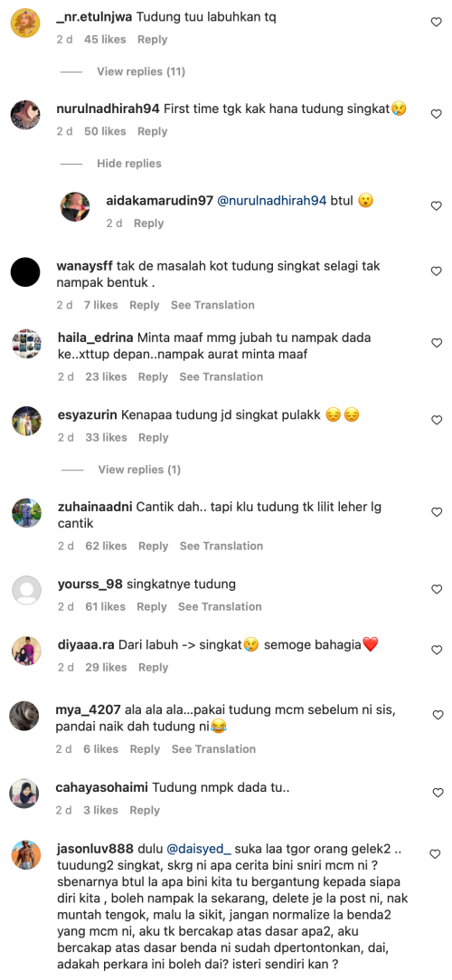Toggle like on diyaaa.ra's comment

[437, 650]
